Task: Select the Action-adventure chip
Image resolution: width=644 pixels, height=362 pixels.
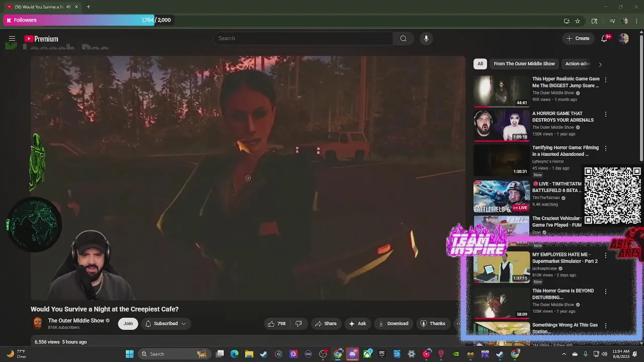Action: pyautogui.click(x=577, y=64)
